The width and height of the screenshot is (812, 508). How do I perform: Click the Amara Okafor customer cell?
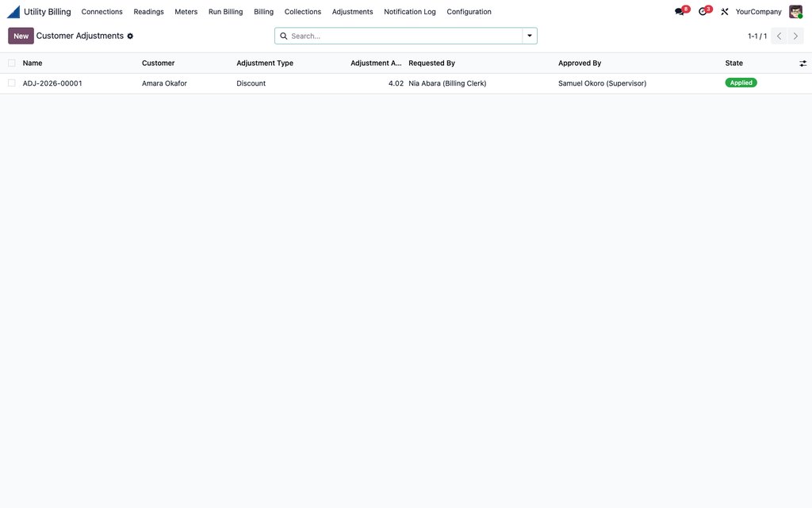tap(164, 83)
